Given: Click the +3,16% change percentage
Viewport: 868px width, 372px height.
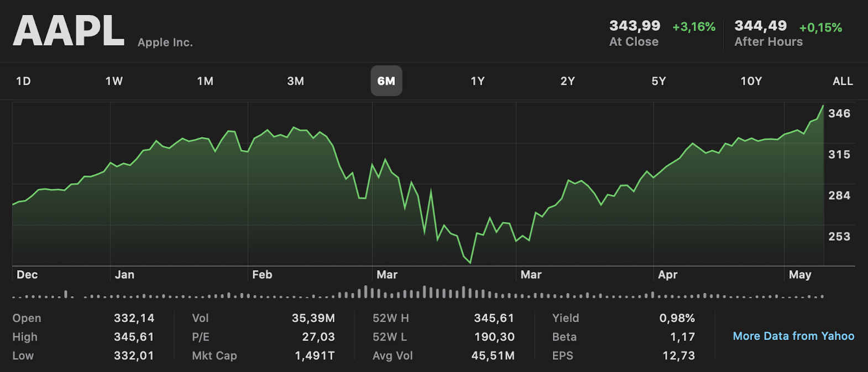Looking at the screenshot, I should pos(694,27).
